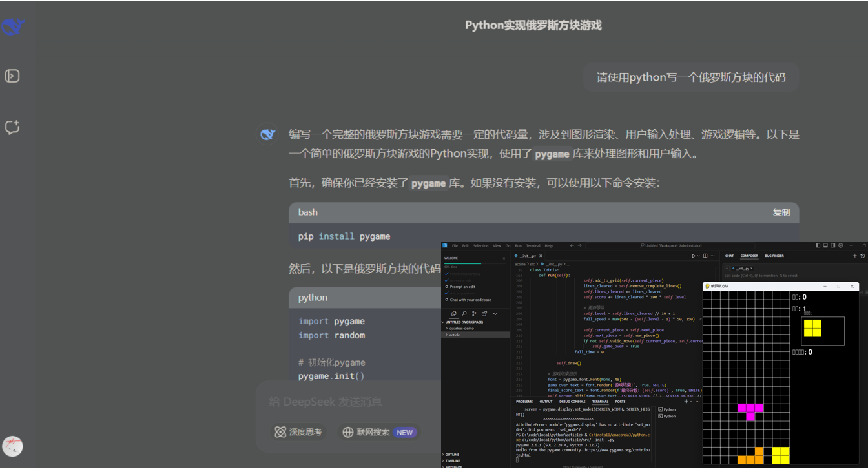Switch to the OUTPUT panel tab
The height and width of the screenshot is (474, 868).
(546, 402)
